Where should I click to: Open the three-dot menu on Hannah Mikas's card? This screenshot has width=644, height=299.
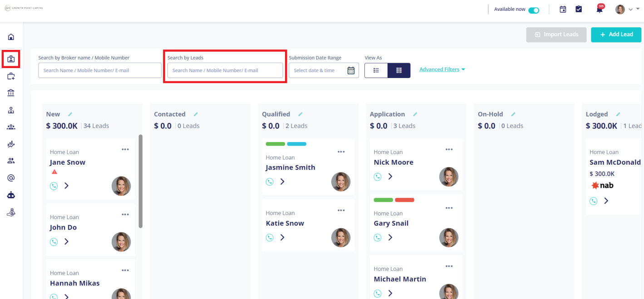tap(125, 270)
